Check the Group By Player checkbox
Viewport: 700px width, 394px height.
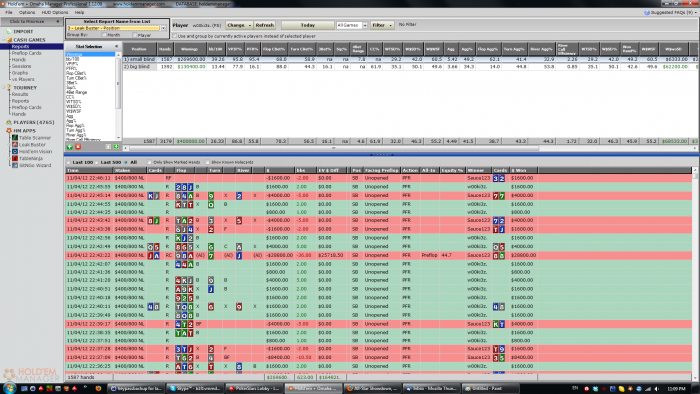pyautogui.click(x=135, y=35)
